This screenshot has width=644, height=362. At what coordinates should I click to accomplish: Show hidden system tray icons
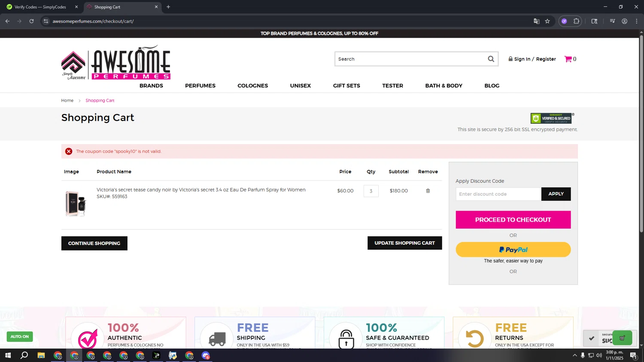point(575,355)
